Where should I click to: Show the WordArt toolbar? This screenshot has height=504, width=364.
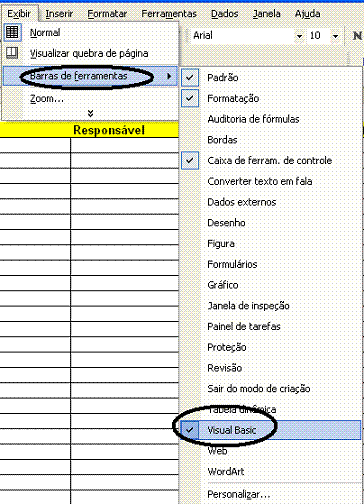tap(271, 472)
